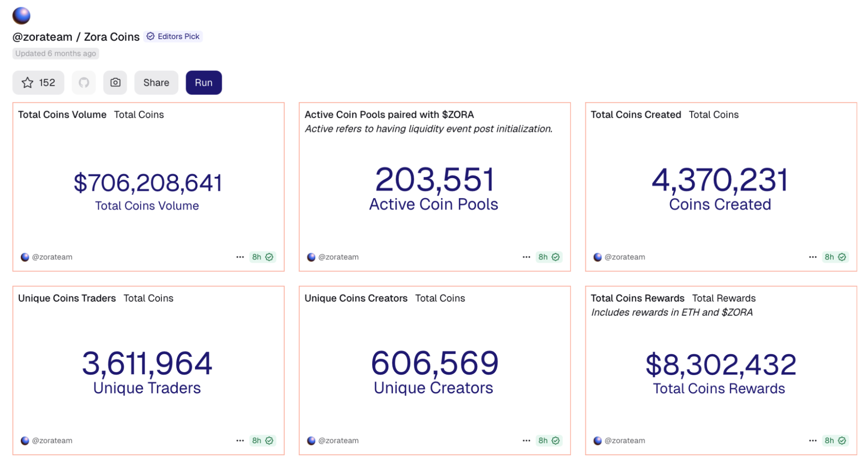
Task: Run the dashboard queries
Action: pyautogui.click(x=204, y=83)
